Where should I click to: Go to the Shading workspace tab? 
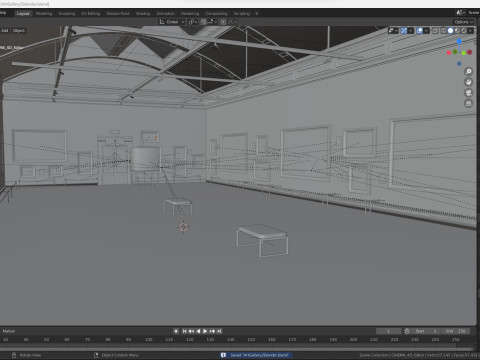click(x=143, y=13)
